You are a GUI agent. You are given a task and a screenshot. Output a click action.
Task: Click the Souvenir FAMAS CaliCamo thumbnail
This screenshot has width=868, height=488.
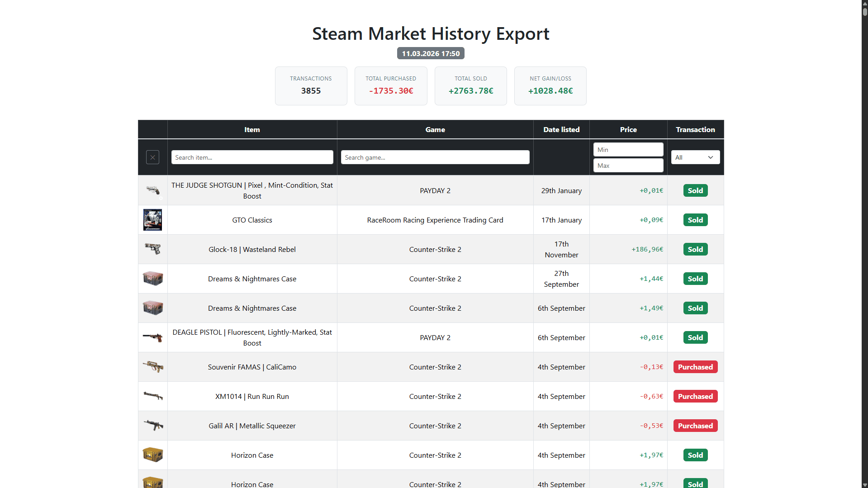(x=152, y=367)
